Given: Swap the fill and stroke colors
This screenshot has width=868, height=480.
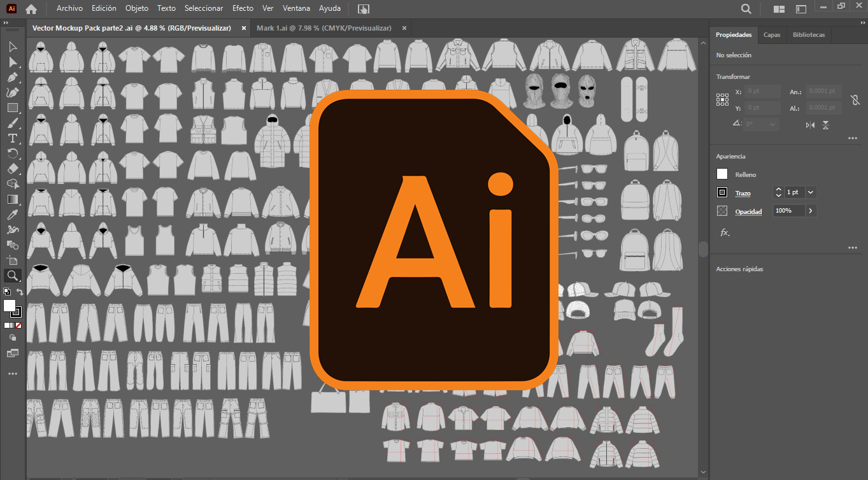Looking at the screenshot, I should 20,292.
